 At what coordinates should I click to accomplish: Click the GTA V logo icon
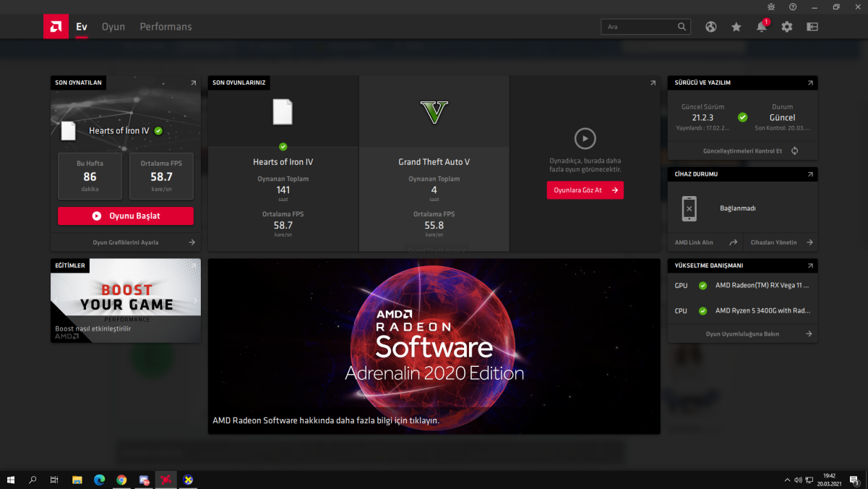coord(434,112)
